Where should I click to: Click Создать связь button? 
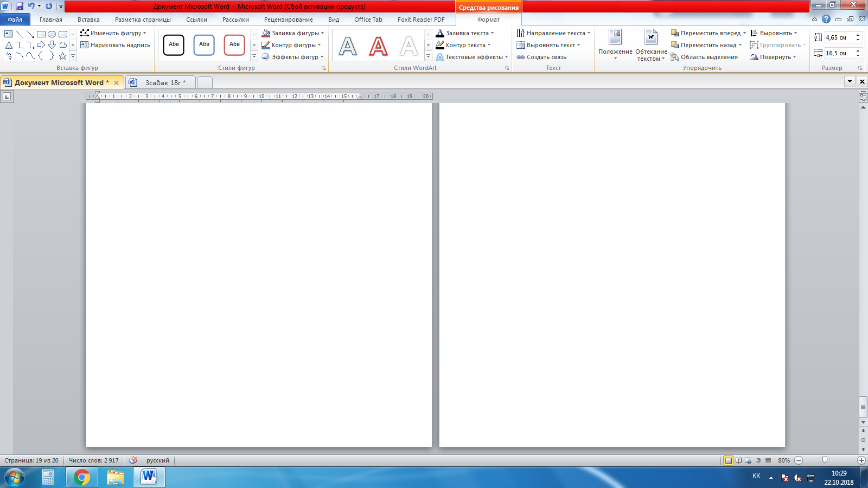pyautogui.click(x=542, y=57)
